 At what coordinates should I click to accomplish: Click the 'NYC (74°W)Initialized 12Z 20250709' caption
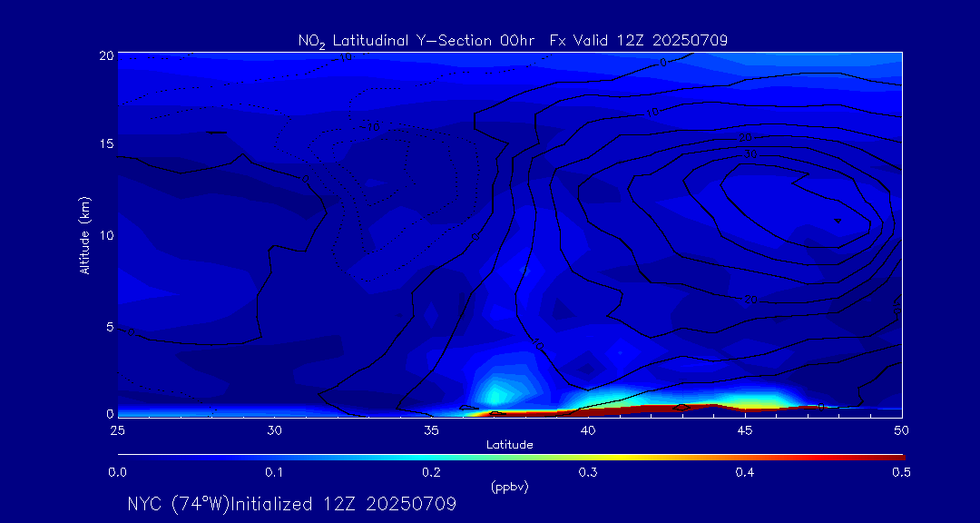(x=292, y=504)
